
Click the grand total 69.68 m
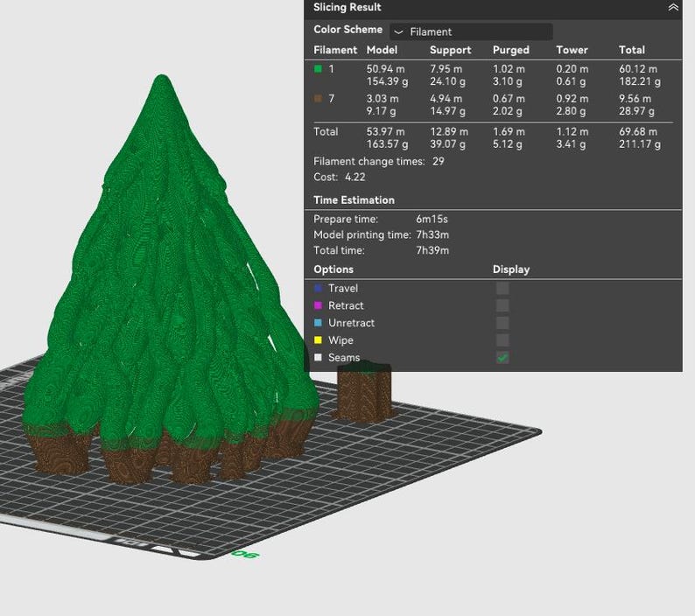tap(638, 132)
